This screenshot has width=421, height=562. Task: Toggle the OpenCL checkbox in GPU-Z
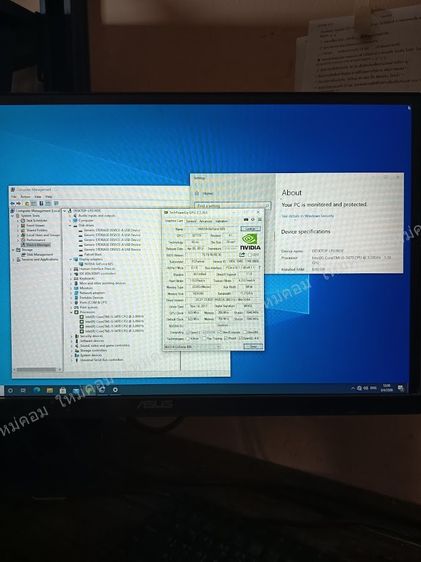pyautogui.click(x=188, y=332)
